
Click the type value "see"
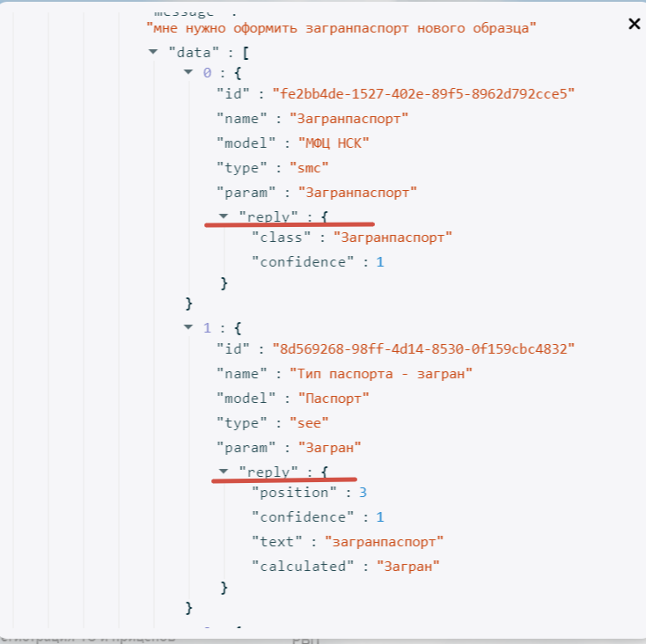click(x=313, y=423)
